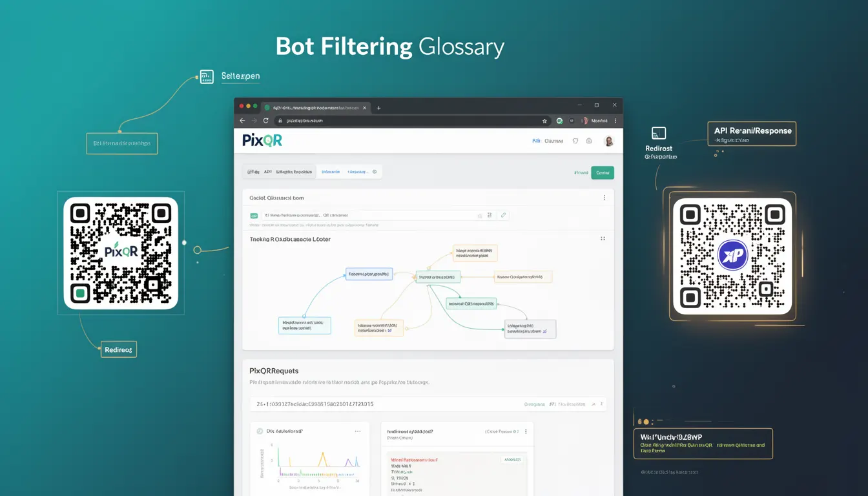This screenshot has height=496, width=868.
Task: Open the second bottom card's kebab menu
Action: [526, 431]
